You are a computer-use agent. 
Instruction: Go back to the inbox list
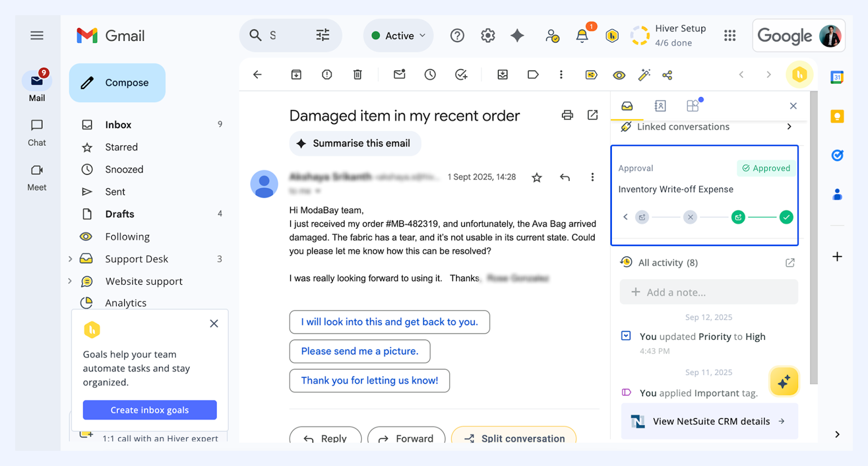258,75
